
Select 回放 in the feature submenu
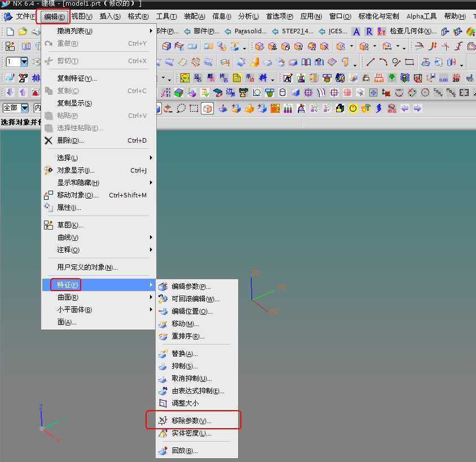[197, 451]
